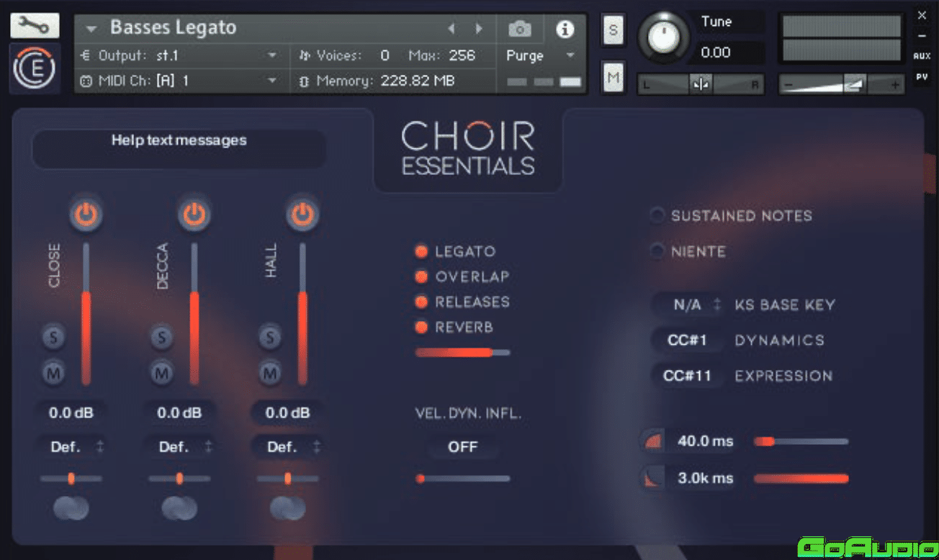Open the CLOSE mic Def. output selector
This screenshot has width=939, height=560.
(71, 447)
